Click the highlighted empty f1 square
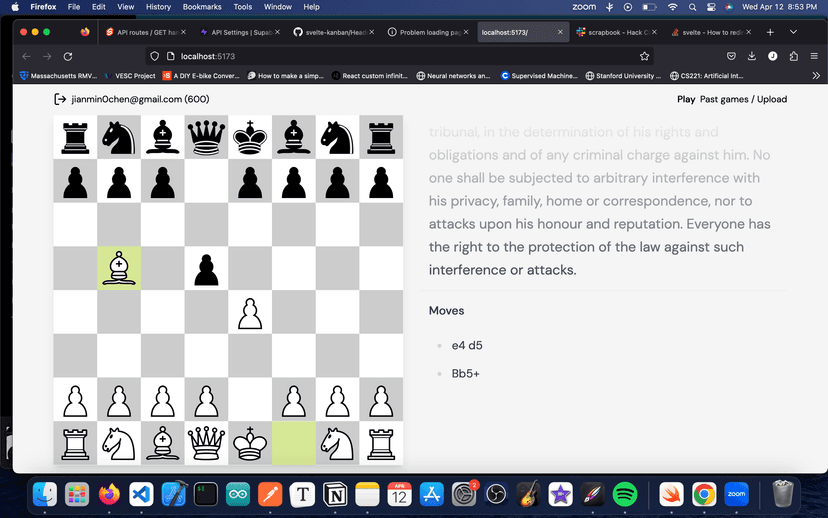 [x=293, y=443]
